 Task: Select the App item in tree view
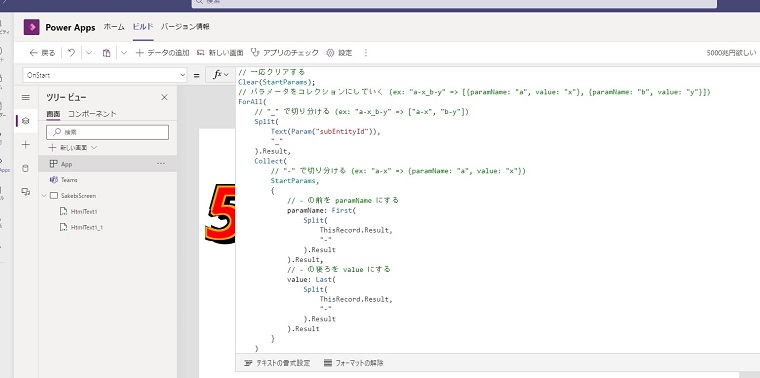click(108, 164)
